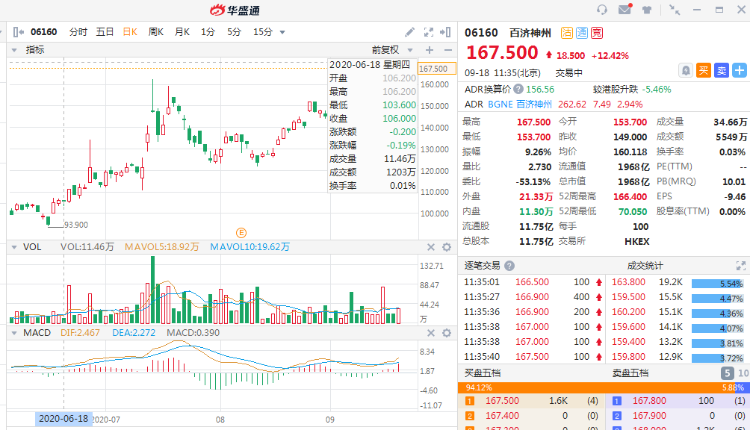The image size is (750, 430).
Task: Close the MACD indicator panel
Action: (x=431, y=333)
